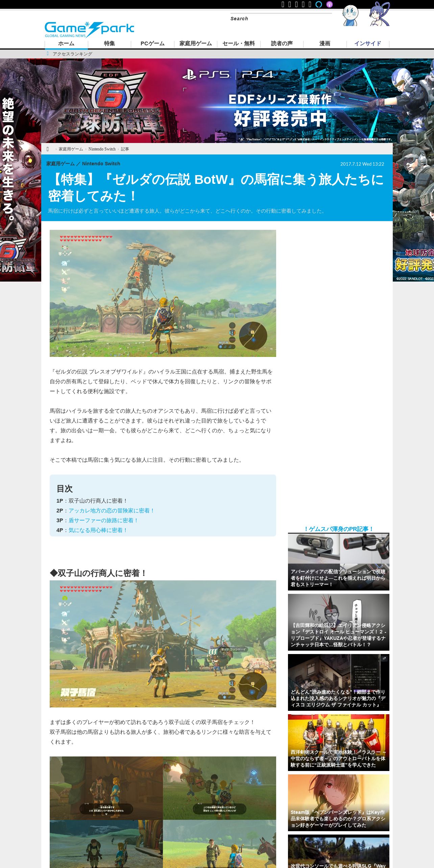This screenshot has width=434, height=868.
Task: Open the セール・無料 menu tab
Action: point(239,44)
